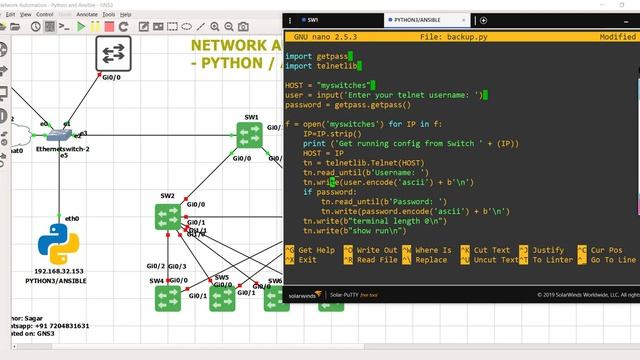Select the Insert picture tool

tap(158, 27)
